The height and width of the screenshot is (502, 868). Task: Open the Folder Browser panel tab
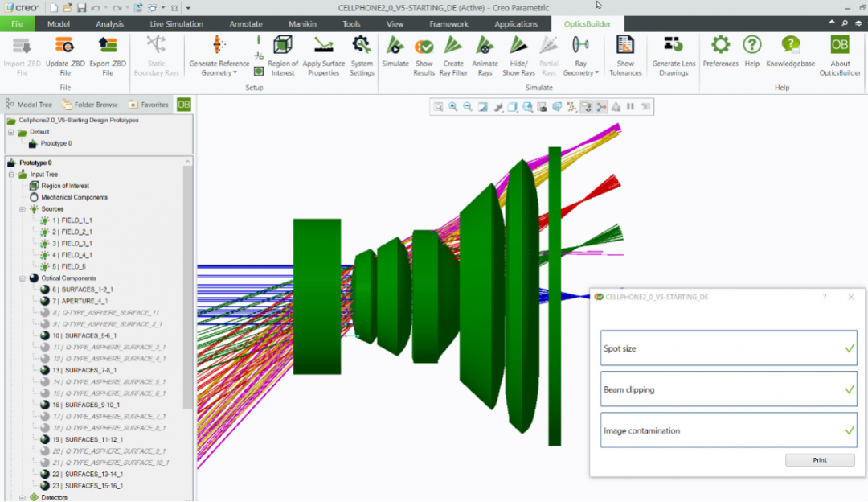pyautogui.click(x=90, y=105)
